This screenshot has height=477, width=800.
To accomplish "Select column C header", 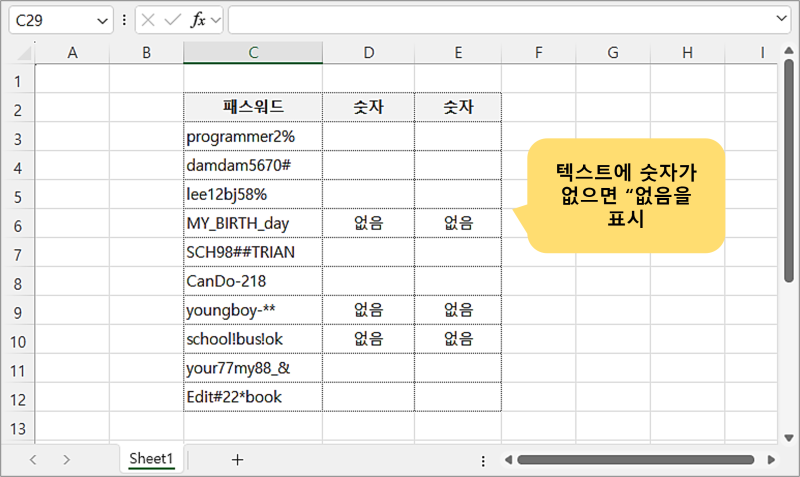I will click(x=253, y=52).
